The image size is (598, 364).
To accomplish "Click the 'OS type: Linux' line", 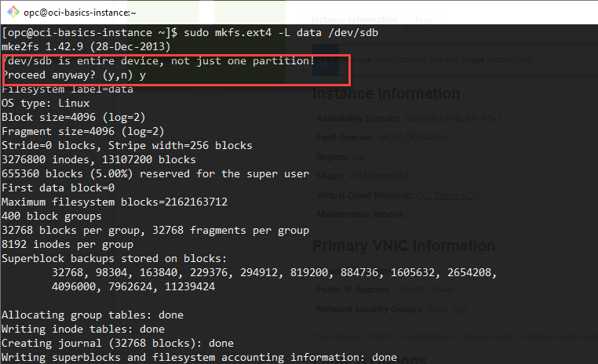I will click(46, 104).
